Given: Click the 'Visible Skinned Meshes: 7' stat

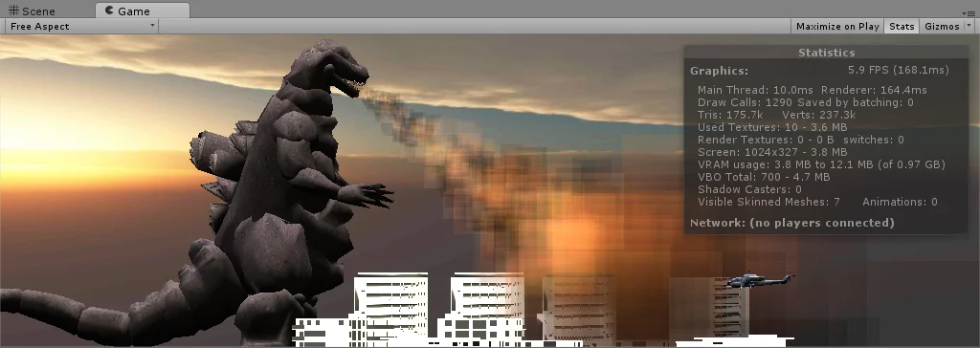Looking at the screenshot, I should coord(768,202).
